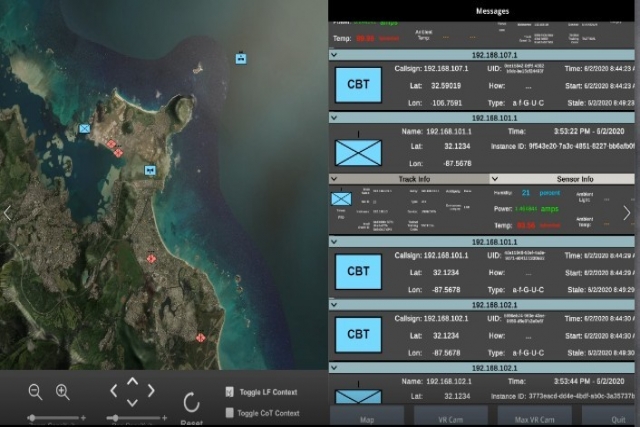Click the Reset circular arrow icon
This screenshot has height=427, width=640.
point(191,403)
